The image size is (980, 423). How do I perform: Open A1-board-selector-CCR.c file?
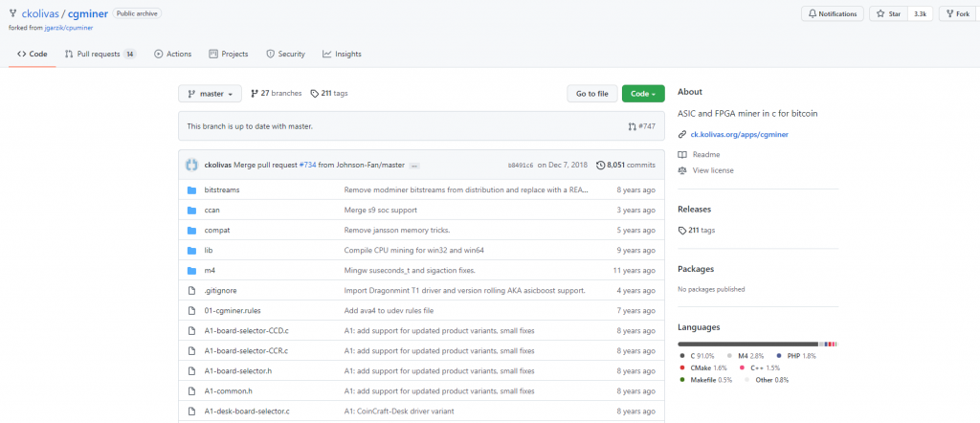point(246,350)
